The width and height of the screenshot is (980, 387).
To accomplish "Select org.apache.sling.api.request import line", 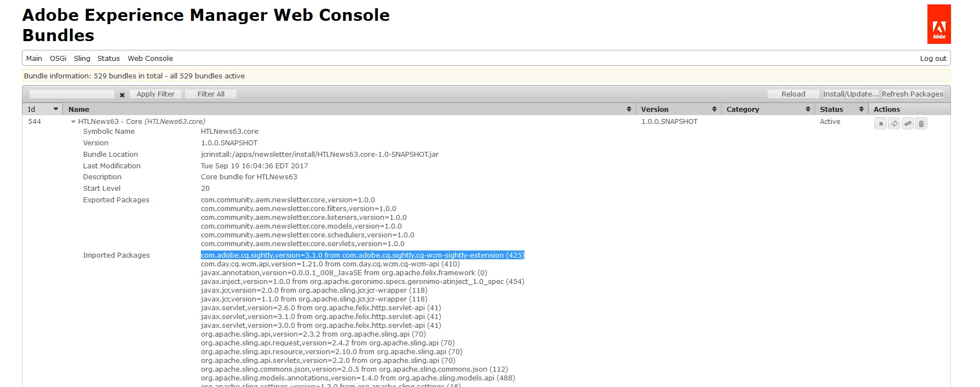I will point(327,343).
